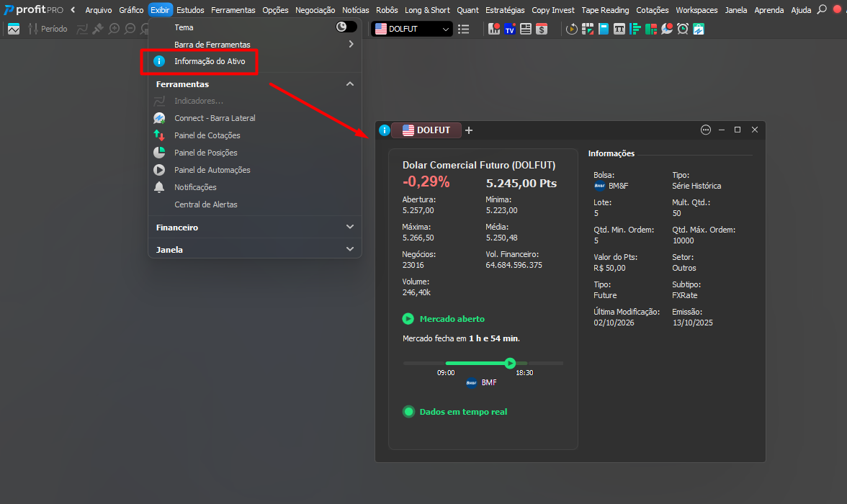Click the 5.245,00 Pts price value
Screen dimensions: 847x504
521,183
